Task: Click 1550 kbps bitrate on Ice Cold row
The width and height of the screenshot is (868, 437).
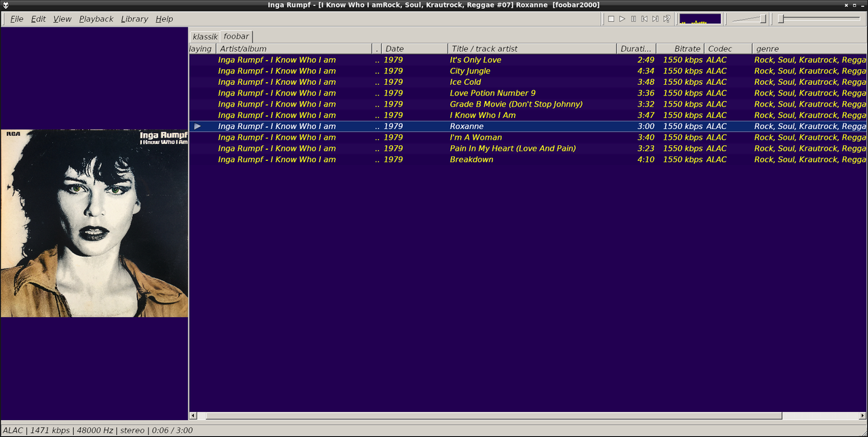Action: [x=683, y=82]
